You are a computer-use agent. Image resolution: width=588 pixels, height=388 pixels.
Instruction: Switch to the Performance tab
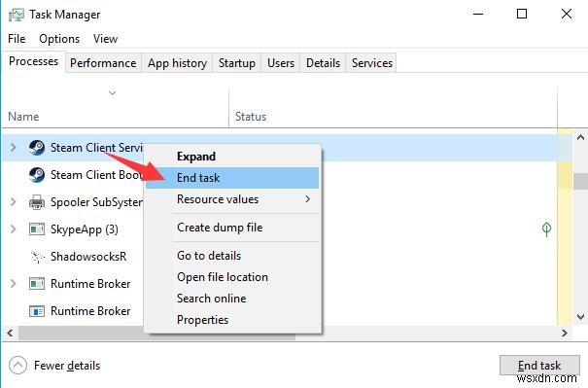(103, 63)
